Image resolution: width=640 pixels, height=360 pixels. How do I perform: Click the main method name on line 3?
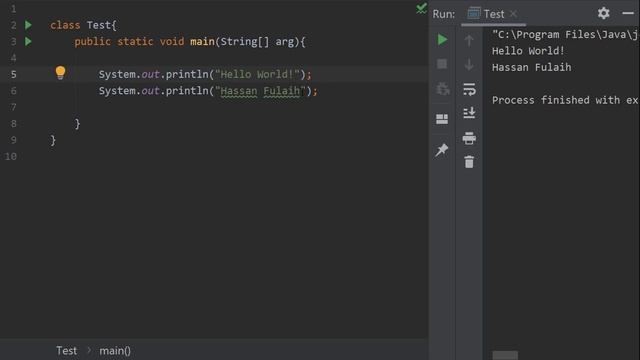pos(202,42)
